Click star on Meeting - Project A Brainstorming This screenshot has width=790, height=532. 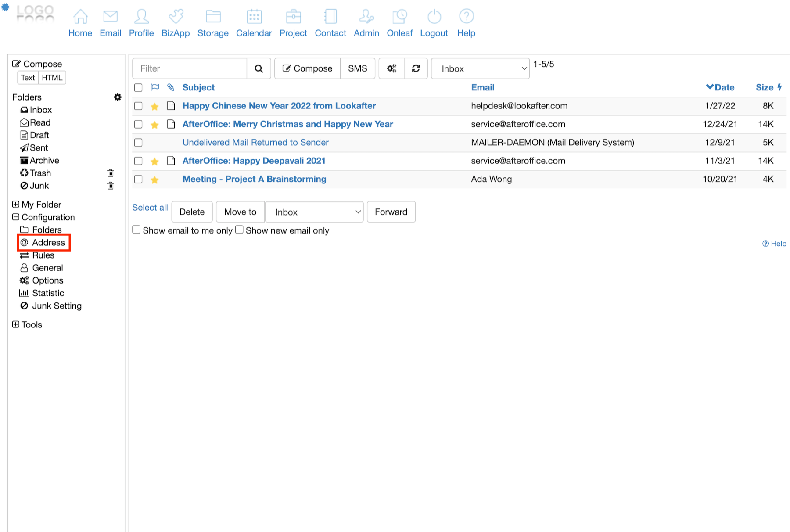click(x=154, y=180)
